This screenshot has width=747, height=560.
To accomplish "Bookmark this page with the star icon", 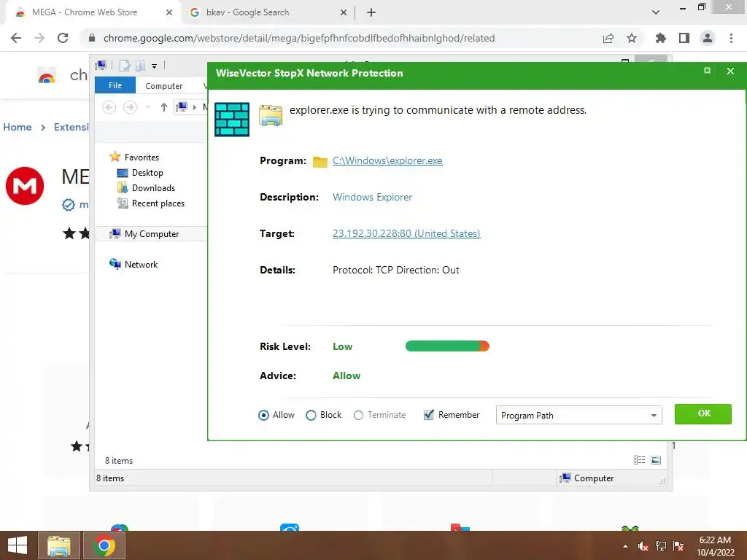I will pos(632,38).
